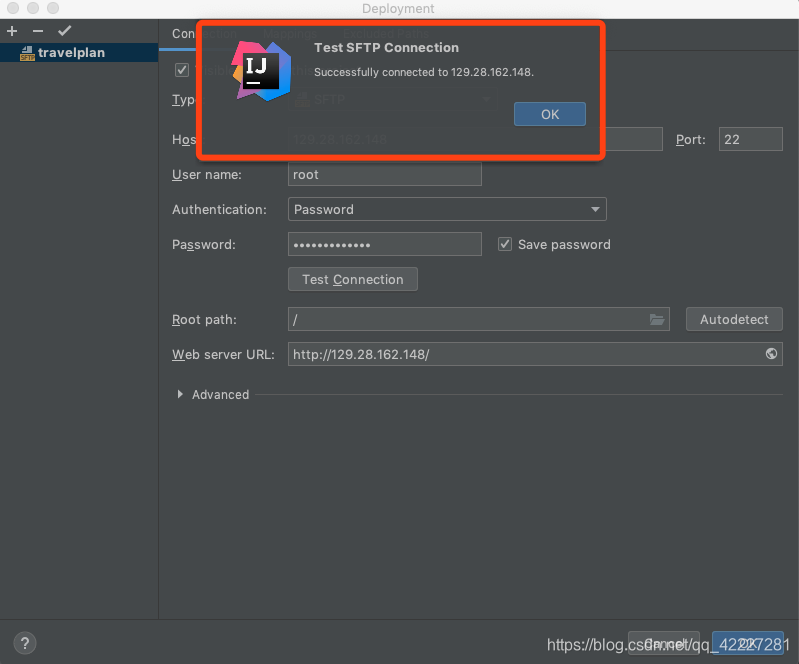
Task: Click the Password input field
Action: click(x=385, y=244)
